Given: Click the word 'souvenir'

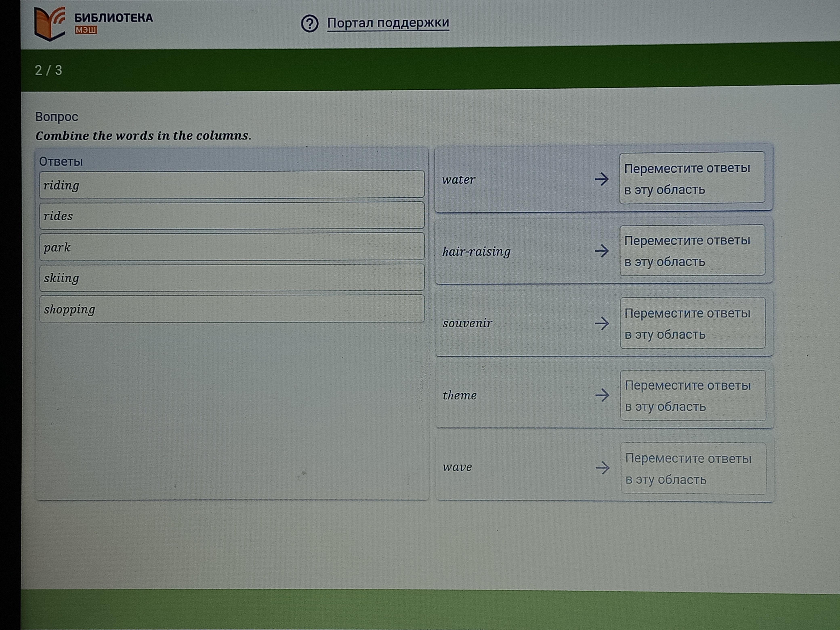Looking at the screenshot, I should click(x=467, y=323).
